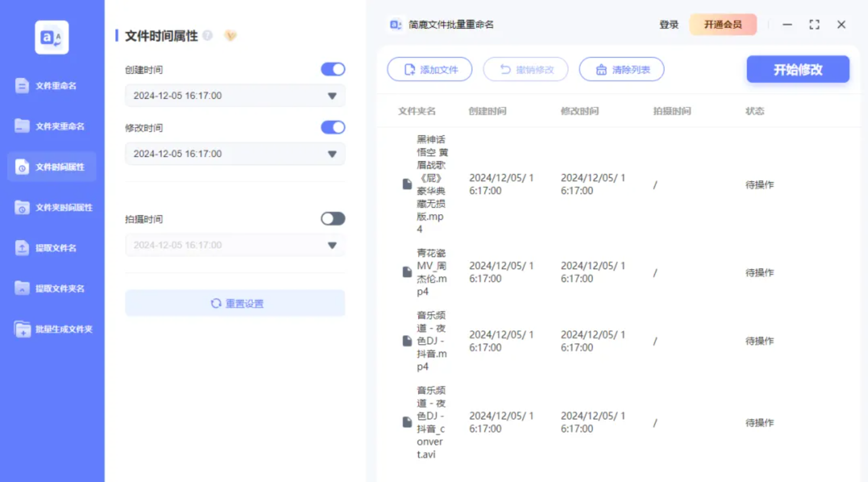
Task: Click the help question mark icon
Action: (208, 36)
